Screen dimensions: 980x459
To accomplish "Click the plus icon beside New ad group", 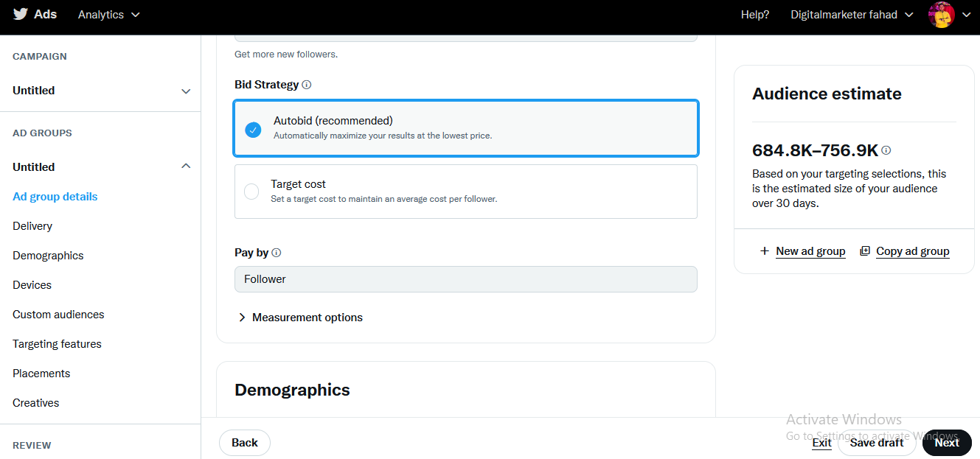I will [764, 250].
